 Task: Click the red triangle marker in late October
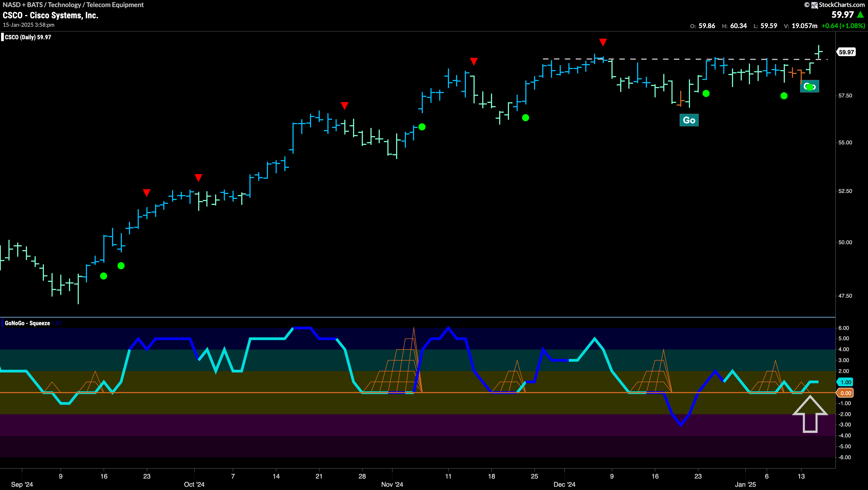[x=344, y=106]
